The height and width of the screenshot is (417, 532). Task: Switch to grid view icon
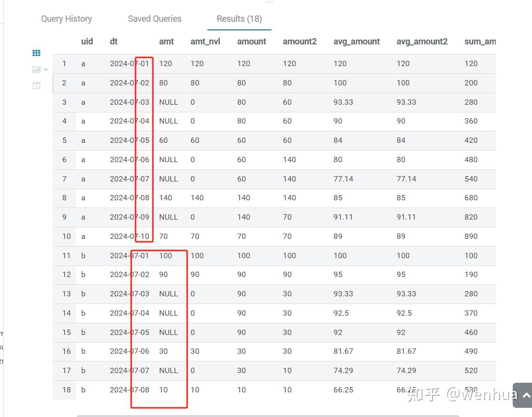click(x=36, y=53)
